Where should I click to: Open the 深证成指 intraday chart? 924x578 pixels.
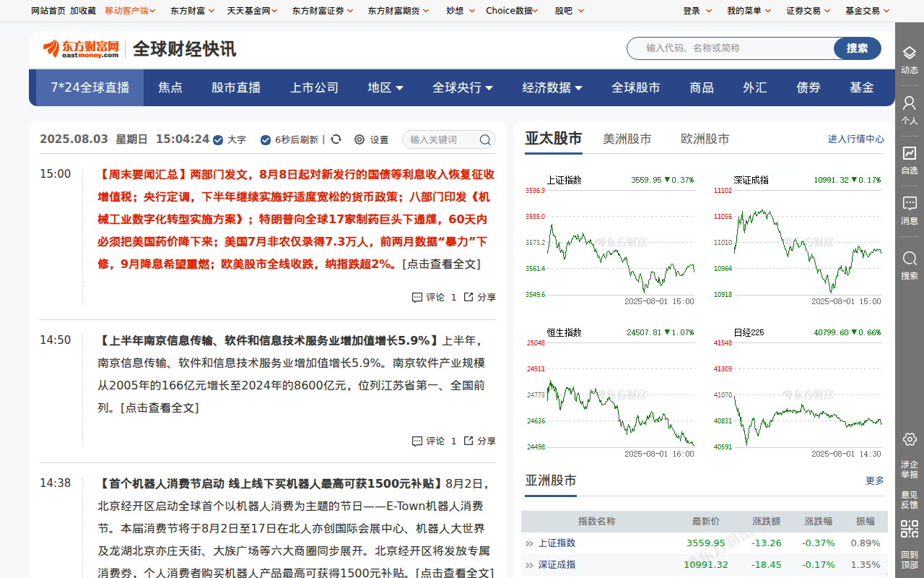[x=797, y=240]
